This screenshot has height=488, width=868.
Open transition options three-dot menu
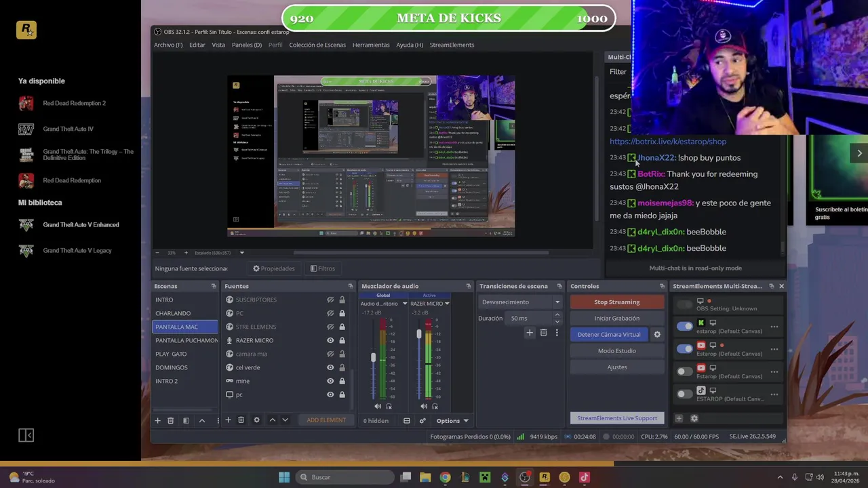tap(557, 333)
